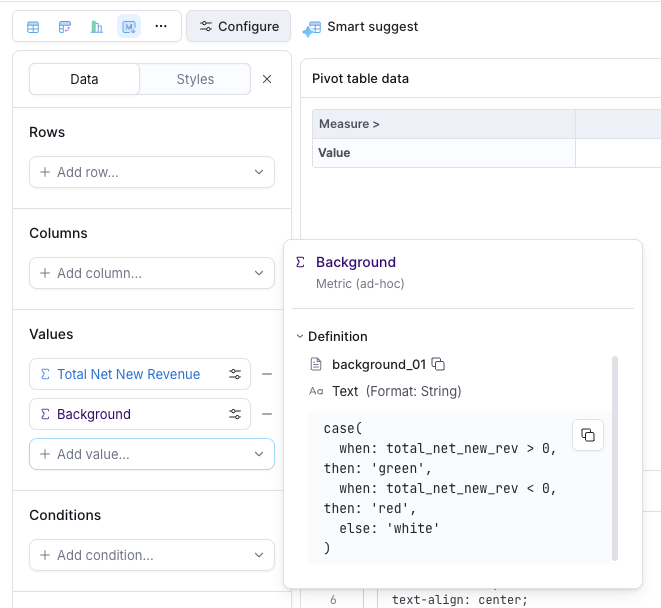The image size is (661, 608).
Task: Remove Total Net New Revenue value
Action: [x=267, y=374]
